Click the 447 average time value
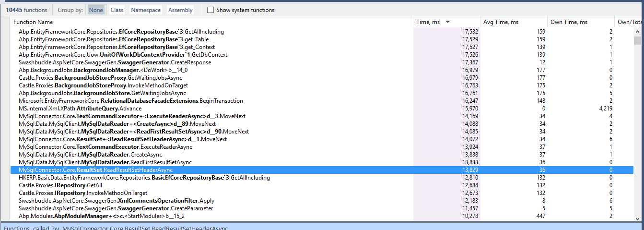 (x=540, y=216)
